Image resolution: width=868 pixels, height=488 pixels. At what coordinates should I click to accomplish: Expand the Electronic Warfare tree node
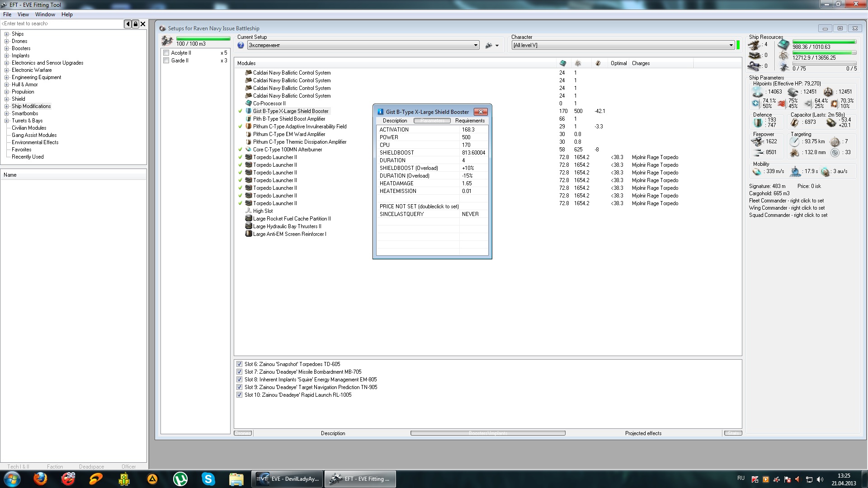tap(7, 70)
